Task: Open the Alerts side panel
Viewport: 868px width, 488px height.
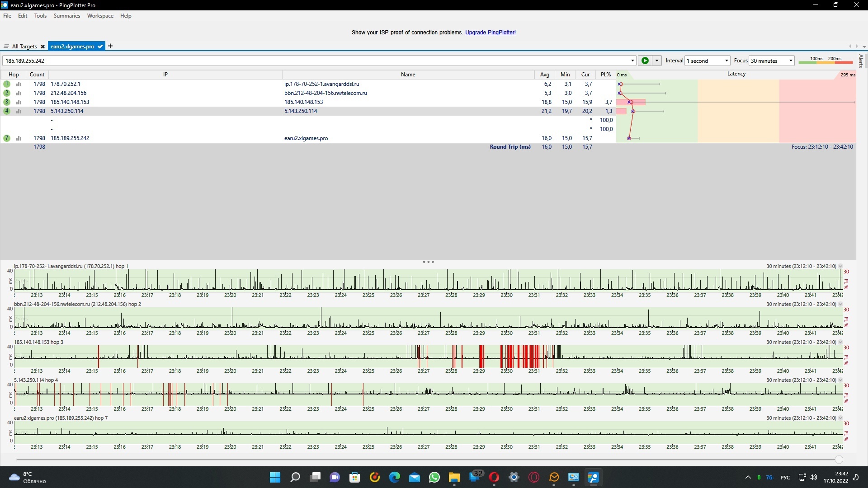Action: 861,61
